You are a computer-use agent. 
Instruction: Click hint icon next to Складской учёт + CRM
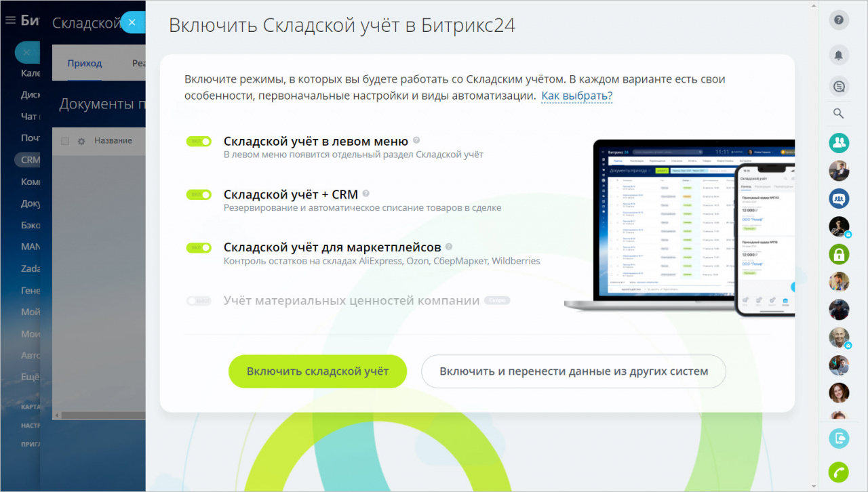point(366,194)
